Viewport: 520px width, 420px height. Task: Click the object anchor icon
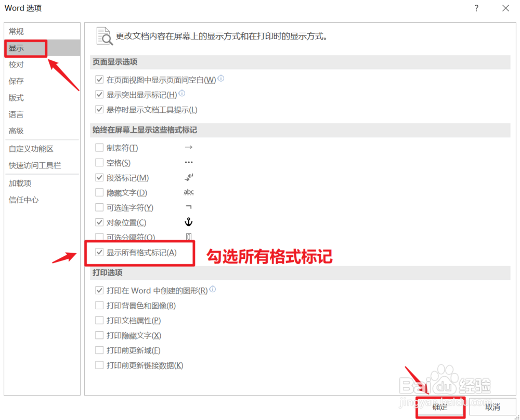coord(189,222)
